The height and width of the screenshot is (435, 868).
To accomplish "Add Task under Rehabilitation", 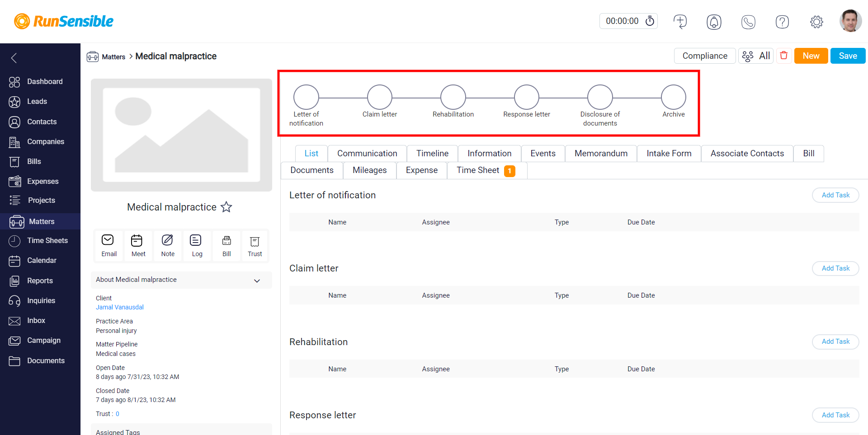I will point(835,341).
